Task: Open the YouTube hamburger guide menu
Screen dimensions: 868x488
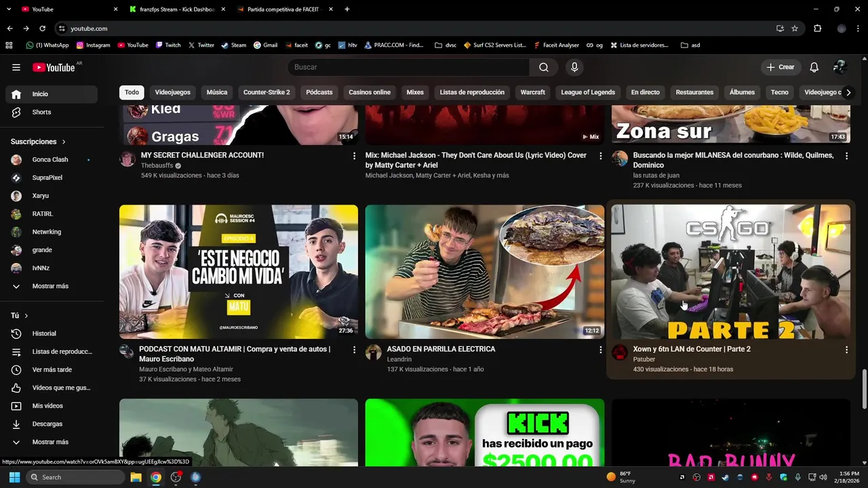Action: tap(16, 67)
